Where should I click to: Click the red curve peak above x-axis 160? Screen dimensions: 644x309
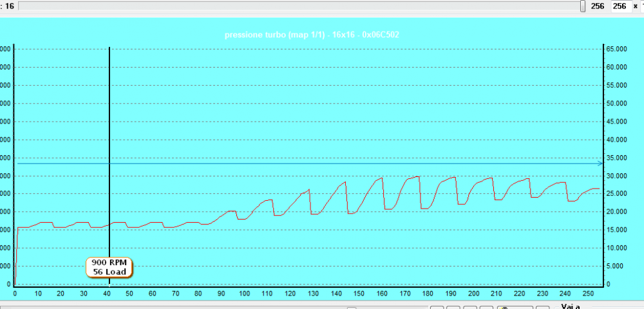click(382, 178)
